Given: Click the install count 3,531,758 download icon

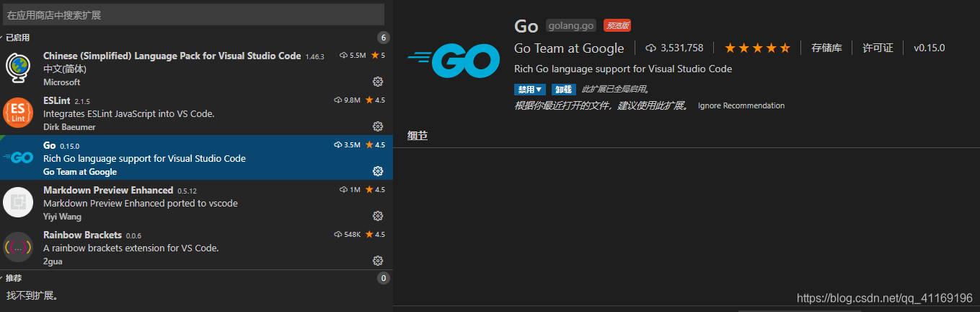Looking at the screenshot, I should click(x=650, y=48).
